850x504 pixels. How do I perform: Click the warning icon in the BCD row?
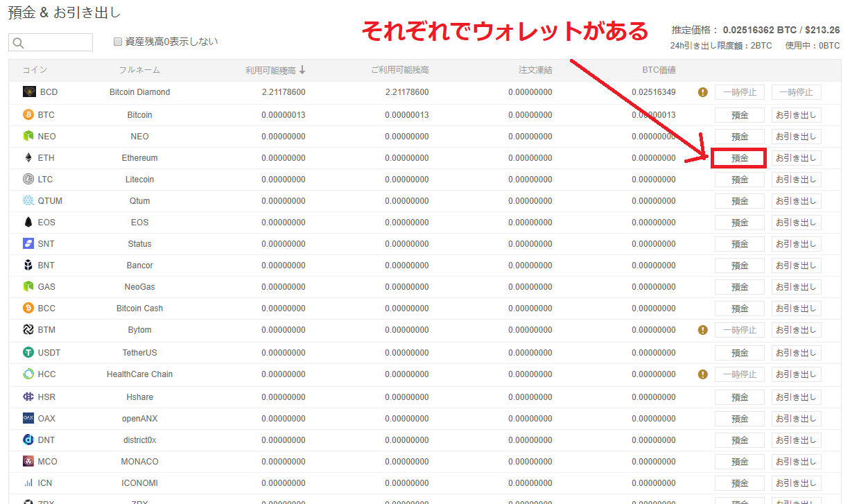(703, 92)
